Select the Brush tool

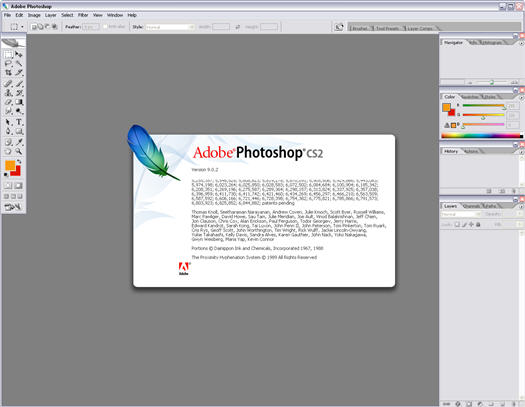(x=19, y=84)
